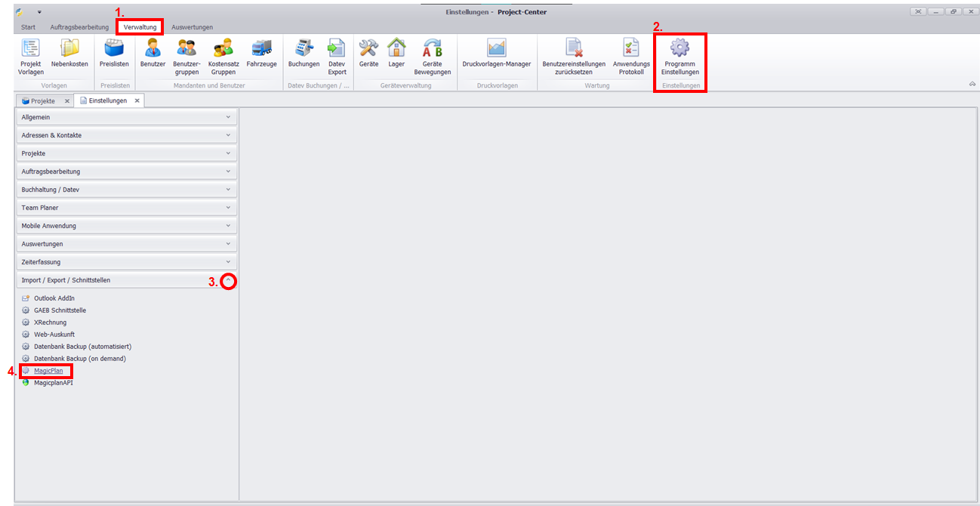This screenshot has width=980, height=506.
Task: Close the Einstellungen tab
Action: (x=137, y=100)
